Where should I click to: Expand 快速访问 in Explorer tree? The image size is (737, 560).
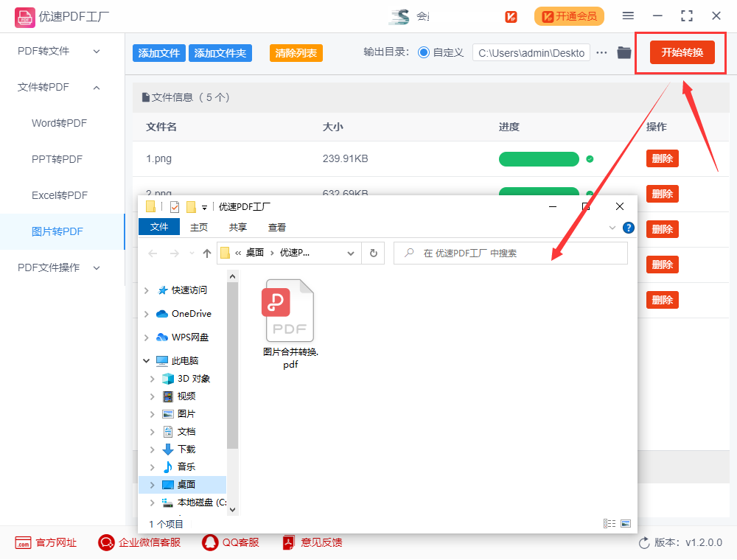pos(147,291)
